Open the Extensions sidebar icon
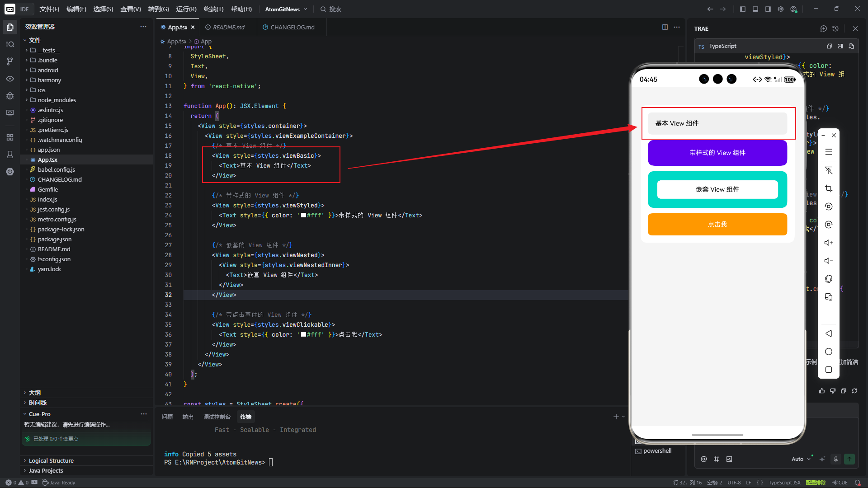Screen dimensions: 868x488 click(x=10, y=137)
